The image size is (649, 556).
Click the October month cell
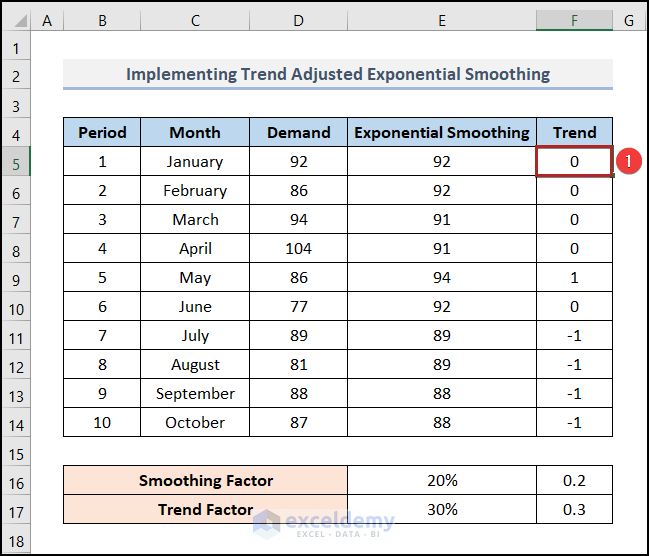point(194,422)
